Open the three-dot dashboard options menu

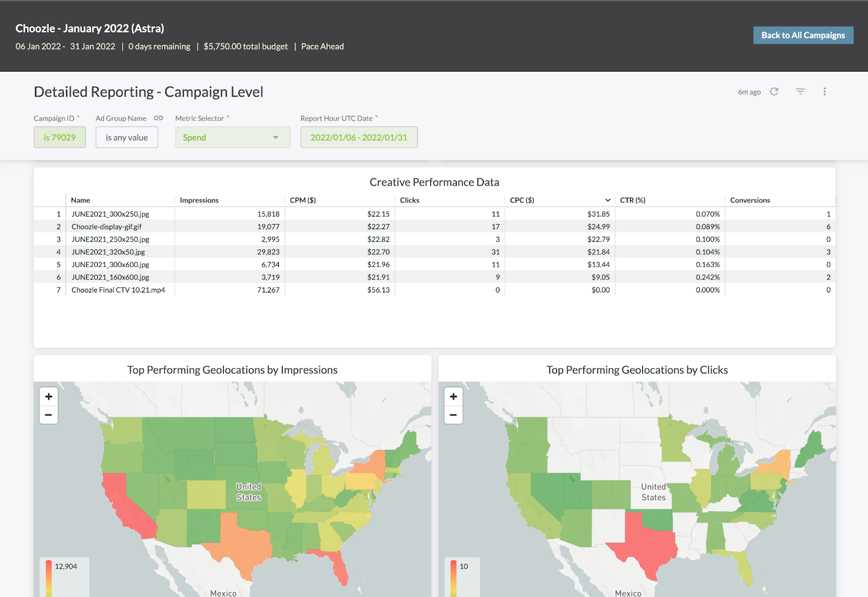pyautogui.click(x=825, y=92)
